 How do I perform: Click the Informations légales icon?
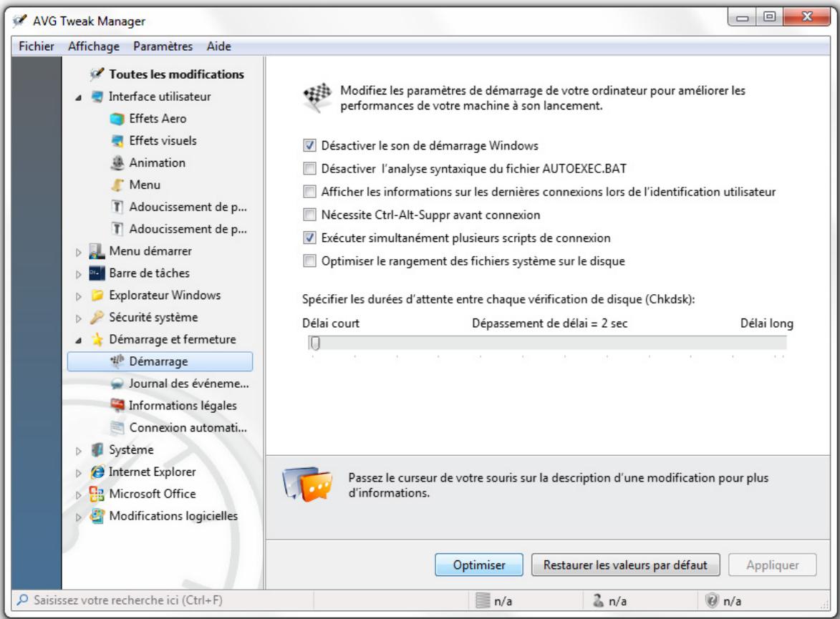point(117,405)
